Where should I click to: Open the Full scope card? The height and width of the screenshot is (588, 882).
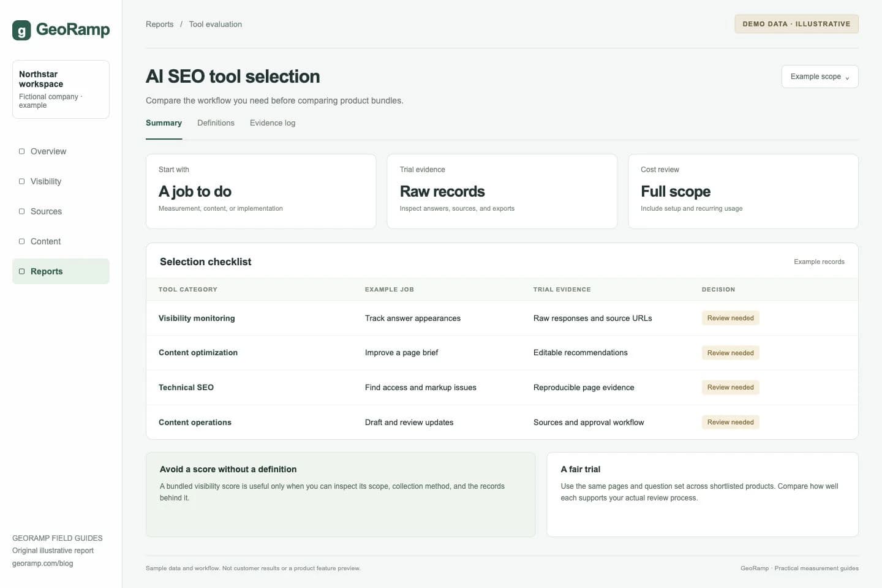[743, 191]
